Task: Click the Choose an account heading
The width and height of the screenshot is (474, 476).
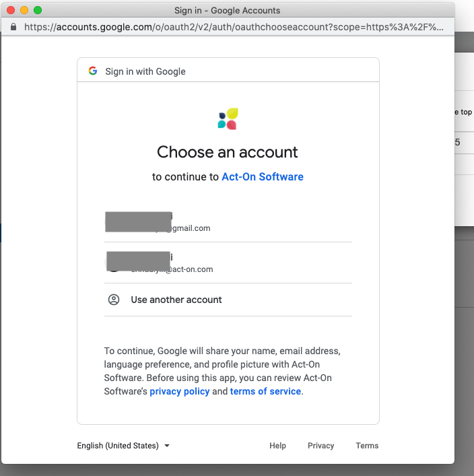Action: (x=228, y=152)
